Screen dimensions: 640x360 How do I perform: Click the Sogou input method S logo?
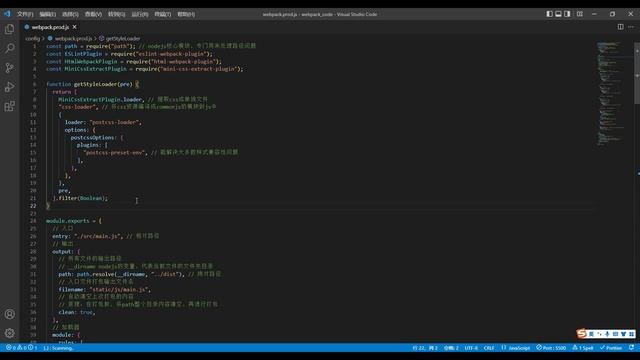[581, 334]
